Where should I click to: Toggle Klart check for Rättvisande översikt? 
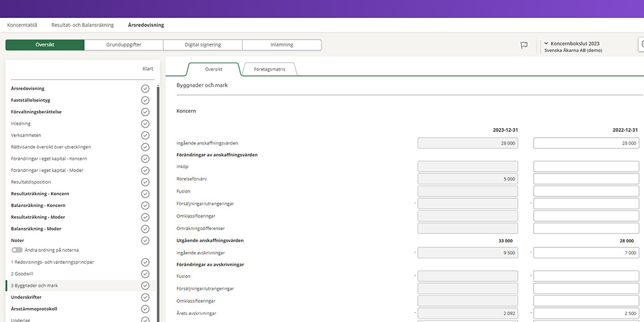tap(145, 147)
